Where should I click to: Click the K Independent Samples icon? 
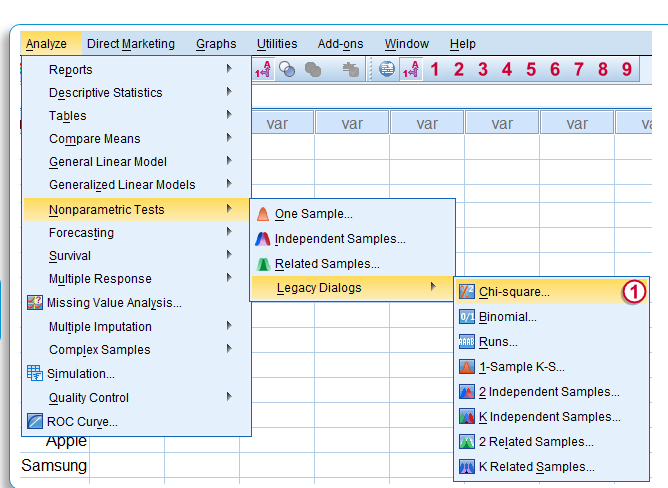point(466,416)
